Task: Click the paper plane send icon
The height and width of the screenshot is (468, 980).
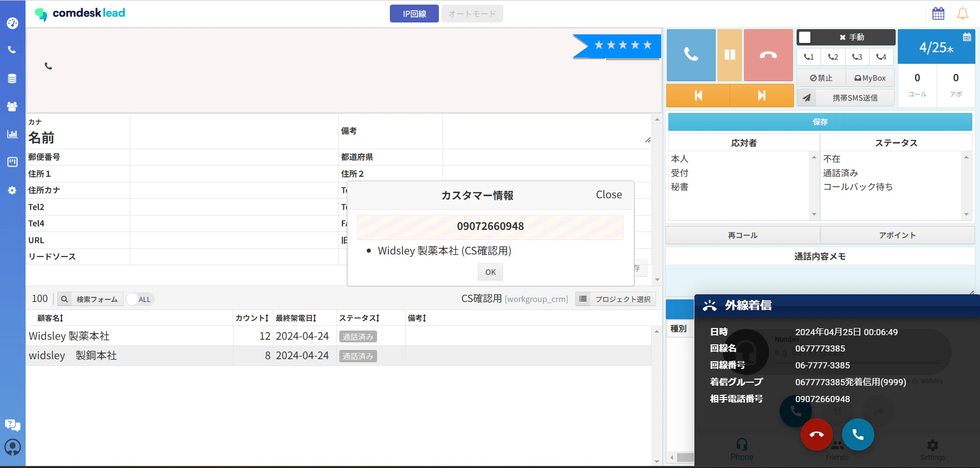Action: [806, 98]
